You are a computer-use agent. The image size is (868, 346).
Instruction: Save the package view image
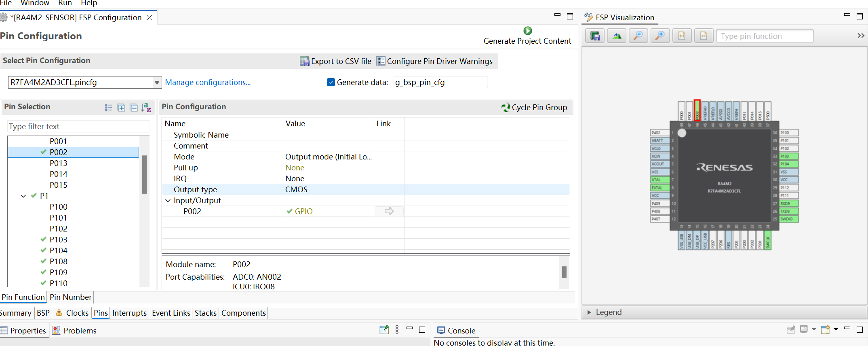pyautogui.click(x=595, y=36)
